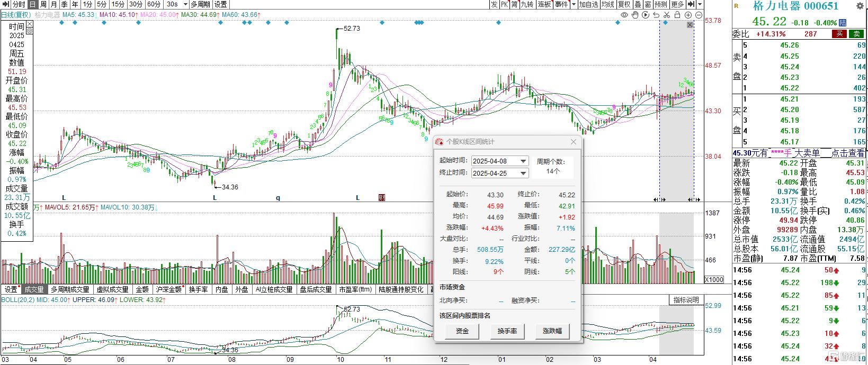The image size is (868, 365).
Task: Open the 九转 indicator dropdown
Action: pos(527,4)
